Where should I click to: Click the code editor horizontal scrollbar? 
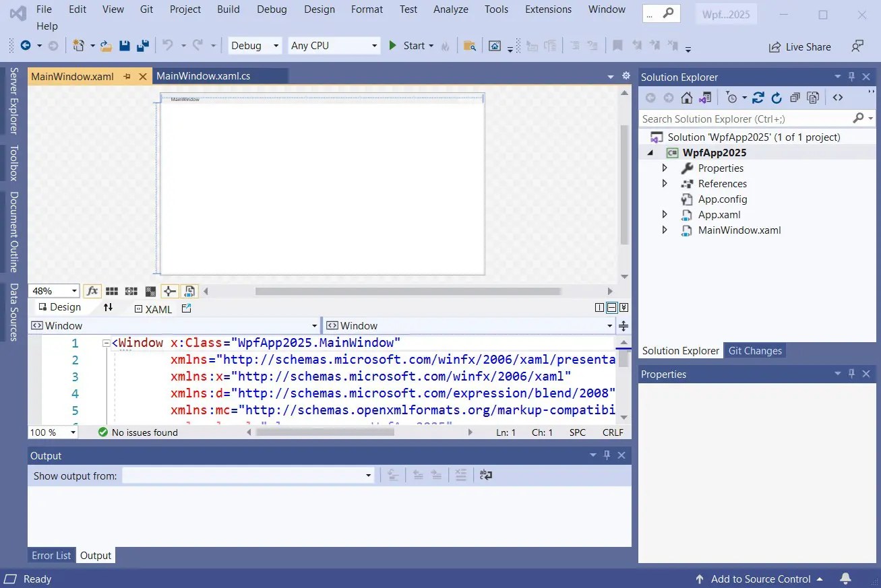coord(326,432)
